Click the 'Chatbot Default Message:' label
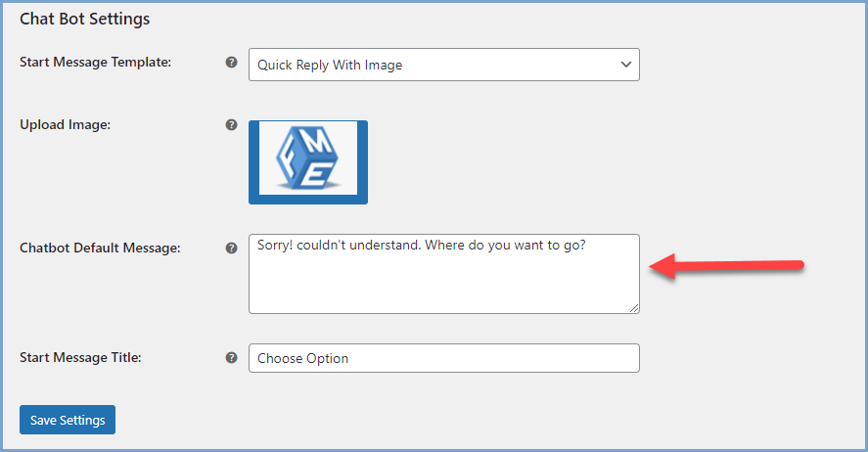 (100, 248)
